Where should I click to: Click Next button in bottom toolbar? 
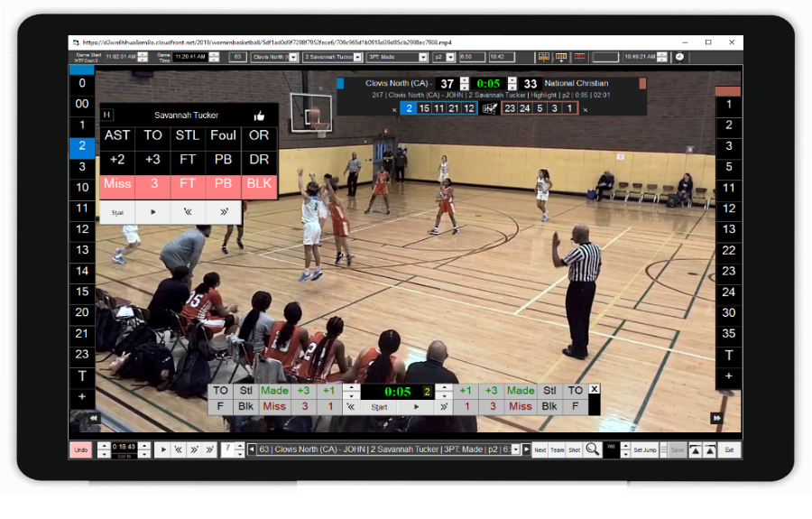pyautogui.click(x=540, y=449)
